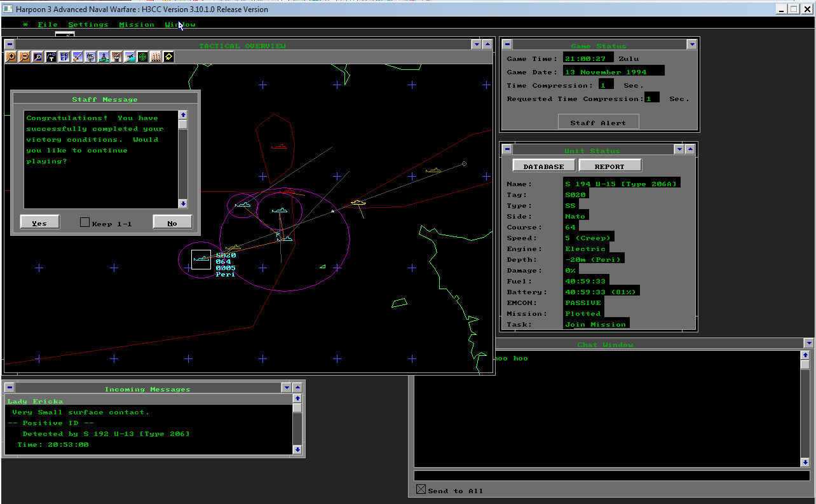Toggle the Send to All checkbox
This screenshot has height=504, width=816.
coord(421,489)
